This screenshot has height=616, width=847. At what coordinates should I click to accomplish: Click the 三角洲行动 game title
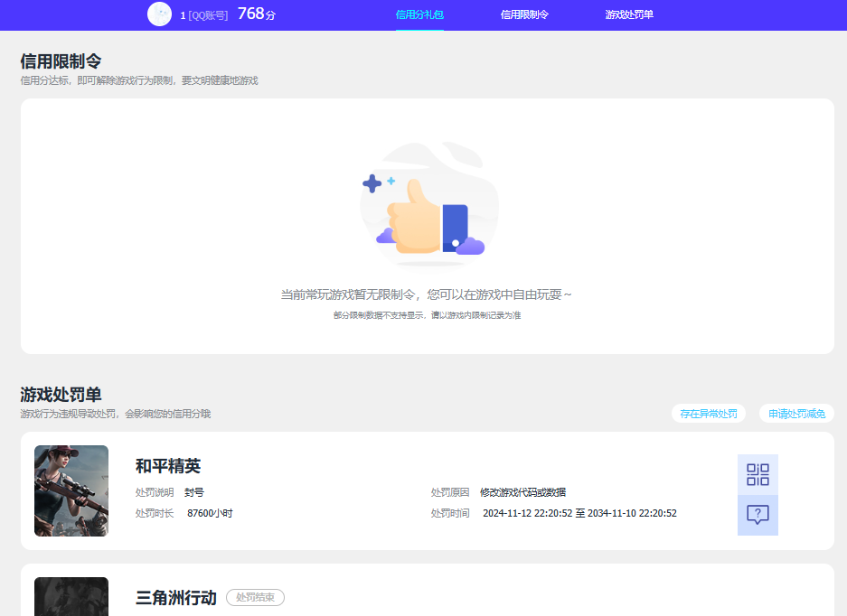(x=176, y=598)
